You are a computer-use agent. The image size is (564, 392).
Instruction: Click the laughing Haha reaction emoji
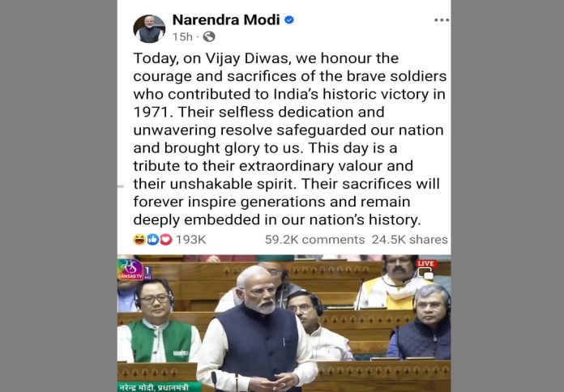[139, 239]
